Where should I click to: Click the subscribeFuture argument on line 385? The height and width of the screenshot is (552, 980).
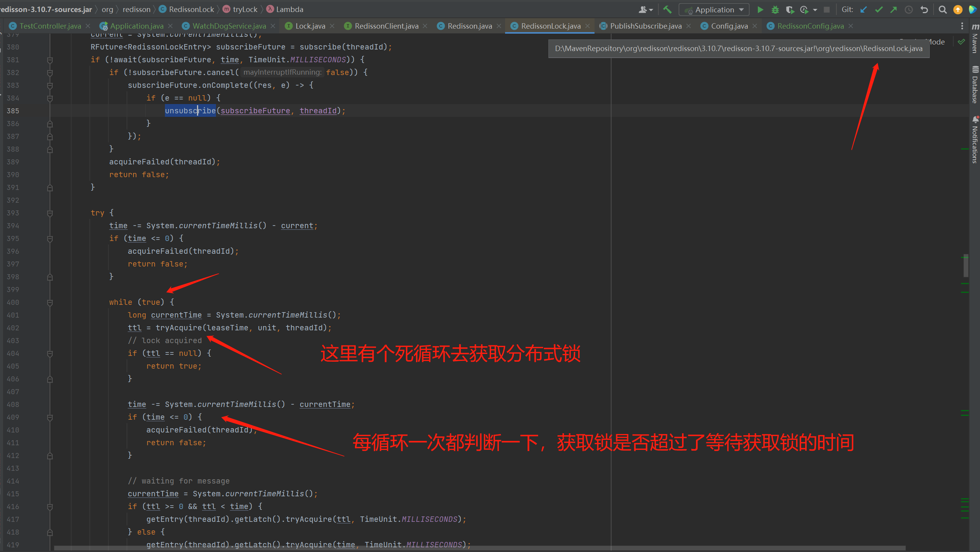click(x=255, y=111)
